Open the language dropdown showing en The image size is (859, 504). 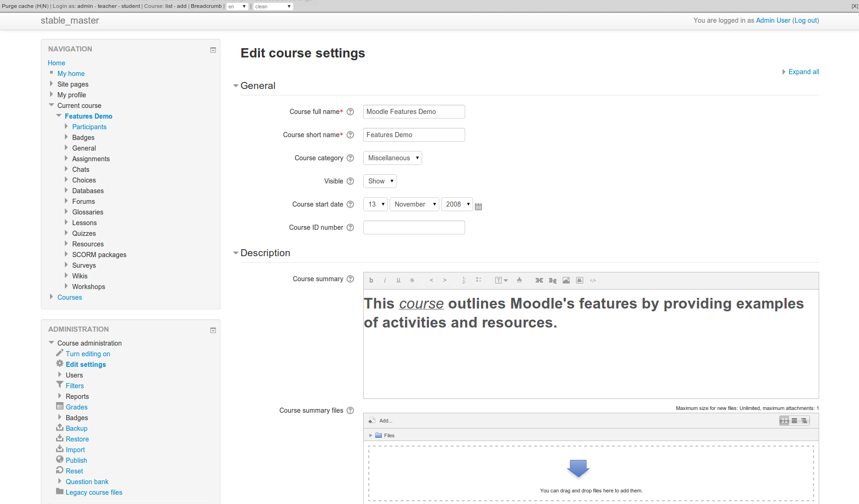tap(237, 6)
